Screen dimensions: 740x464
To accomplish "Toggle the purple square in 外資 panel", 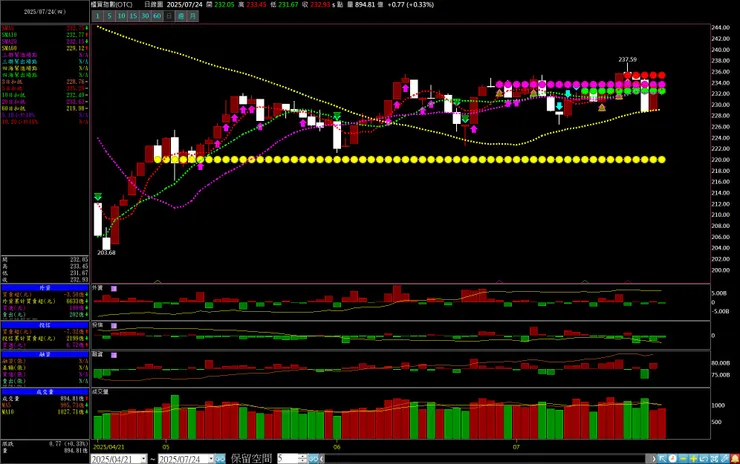I will tap(114, 288).
